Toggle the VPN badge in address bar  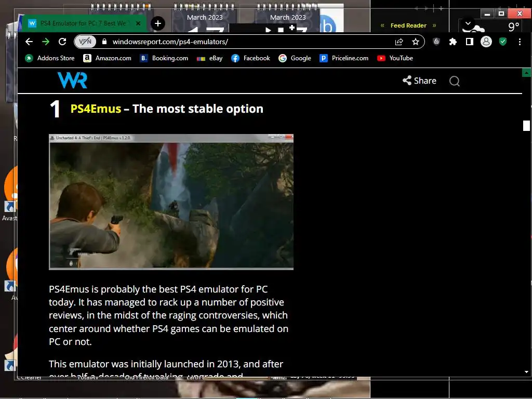85,42
